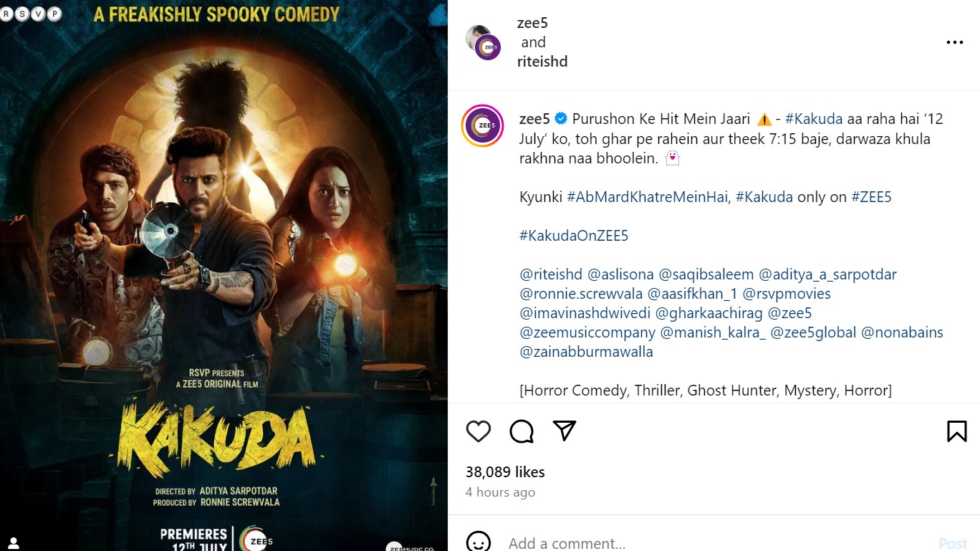Visit the @zainabburmawalla mention
This screenshot has width=980, height=551.
586,352
